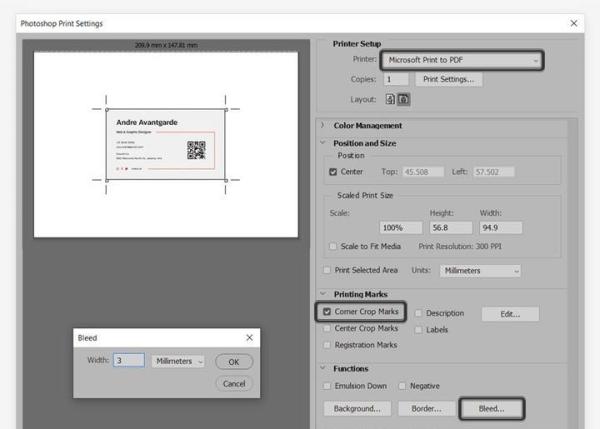
Task: Click the Left position field
Action: [493, 172]
